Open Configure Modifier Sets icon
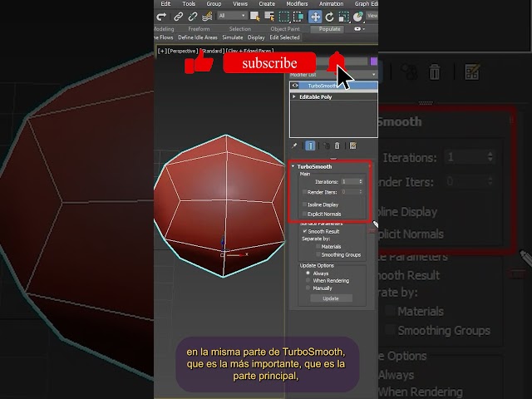Viewport: 532px width, 399px height. [x=352, y=145]
